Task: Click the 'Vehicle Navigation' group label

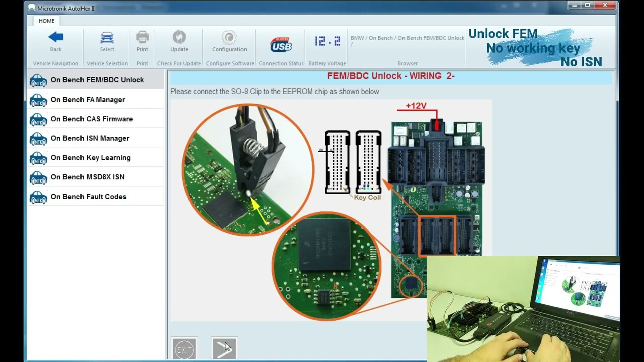Action: click(56, 63)
